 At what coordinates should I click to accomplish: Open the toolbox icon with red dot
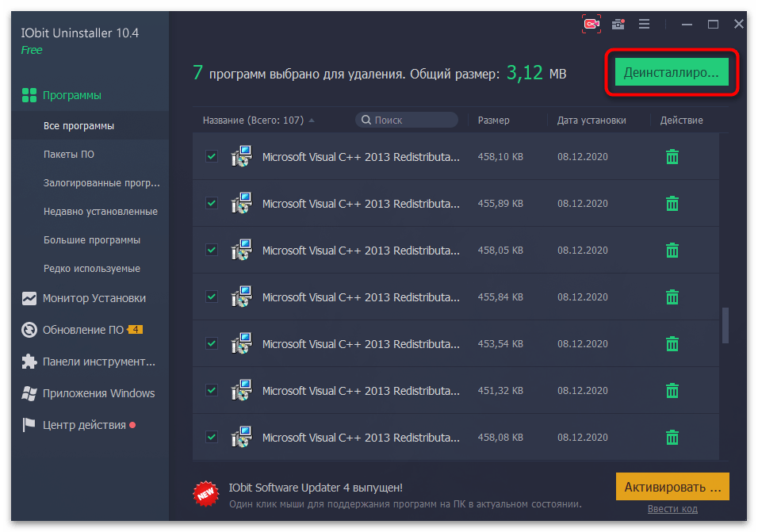click(618, 25)
